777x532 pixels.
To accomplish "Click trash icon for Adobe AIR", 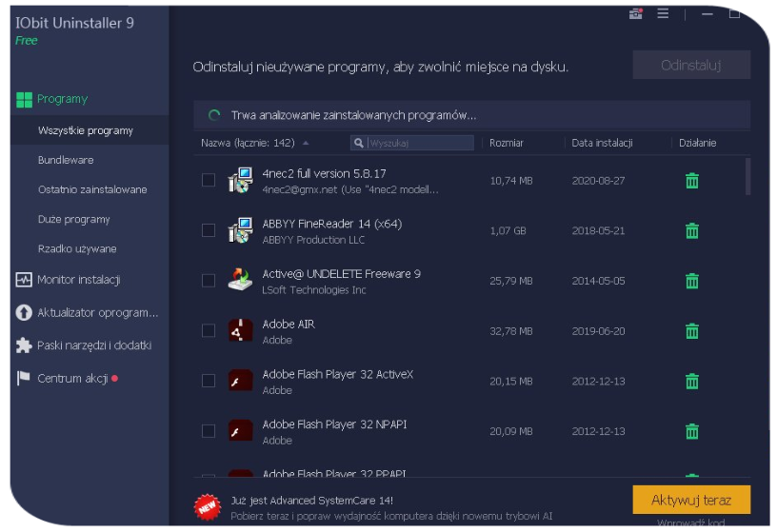I will tap(691, 331).
